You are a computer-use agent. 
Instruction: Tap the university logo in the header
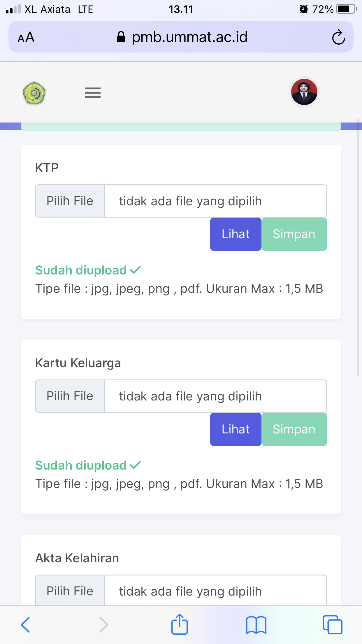34,93
